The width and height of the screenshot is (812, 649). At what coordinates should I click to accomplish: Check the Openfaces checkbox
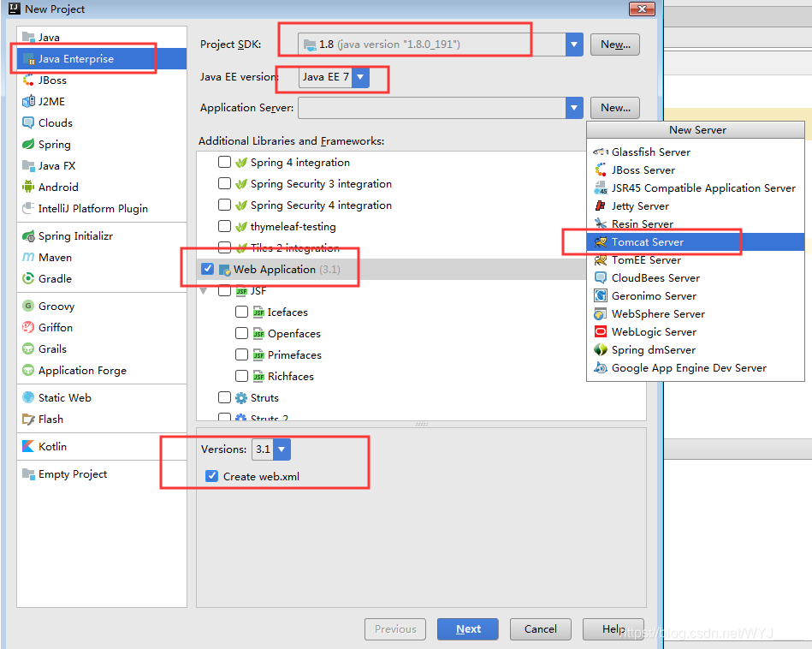click(x=242, y=333)
